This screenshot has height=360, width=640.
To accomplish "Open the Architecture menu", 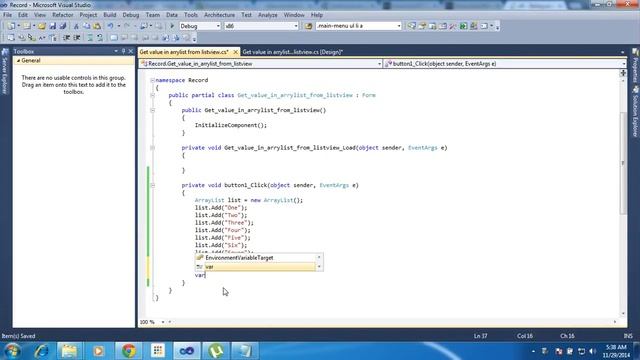I will click(219, 15).
